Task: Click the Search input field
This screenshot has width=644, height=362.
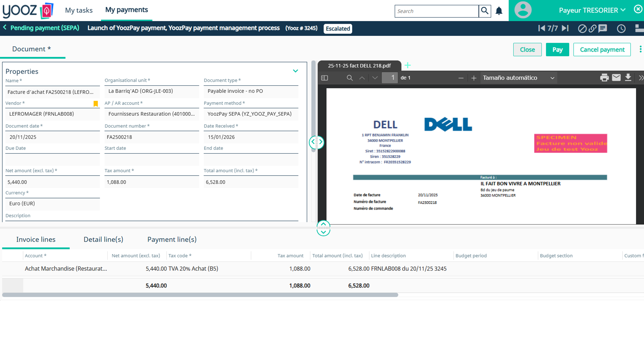Action: click(x=436, y=11)
